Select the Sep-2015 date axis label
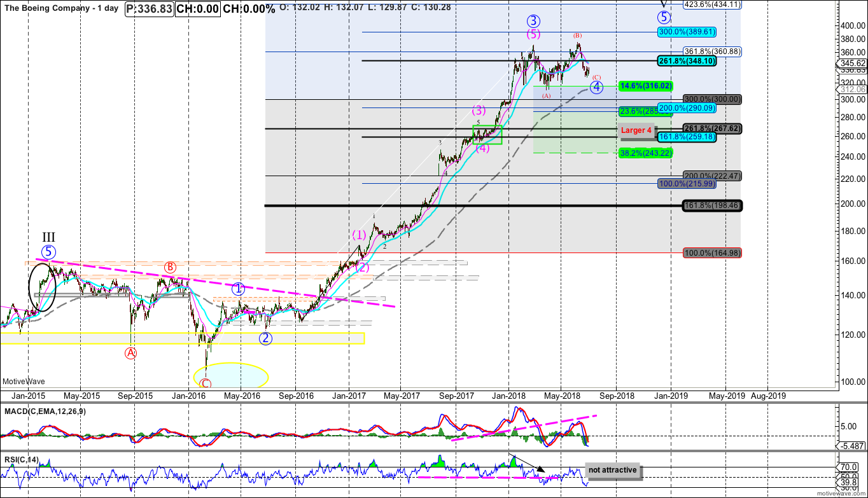 134,395
